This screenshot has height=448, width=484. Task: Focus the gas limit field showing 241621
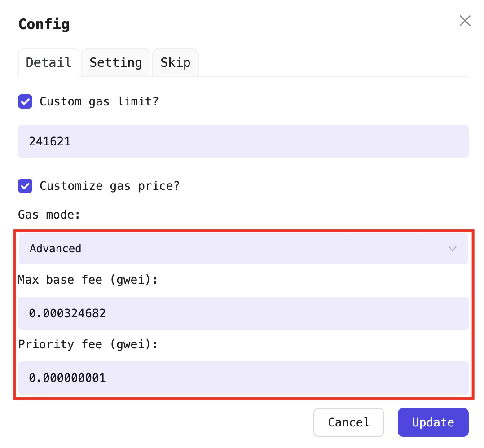(x=243, y=141)
